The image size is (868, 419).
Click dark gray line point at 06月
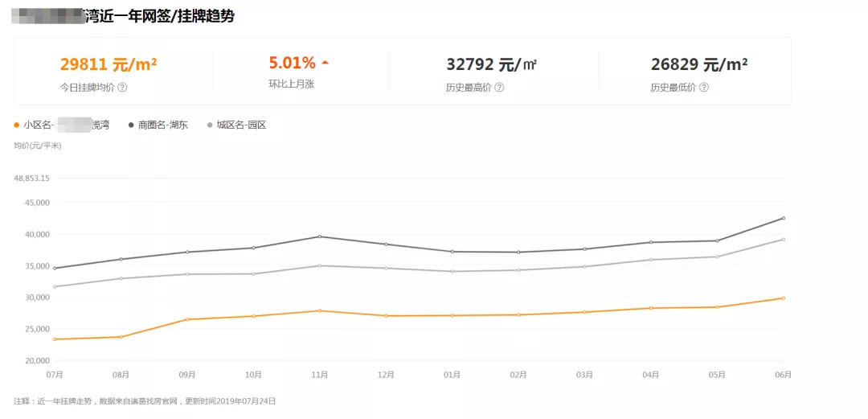click(x=783, y=218)
